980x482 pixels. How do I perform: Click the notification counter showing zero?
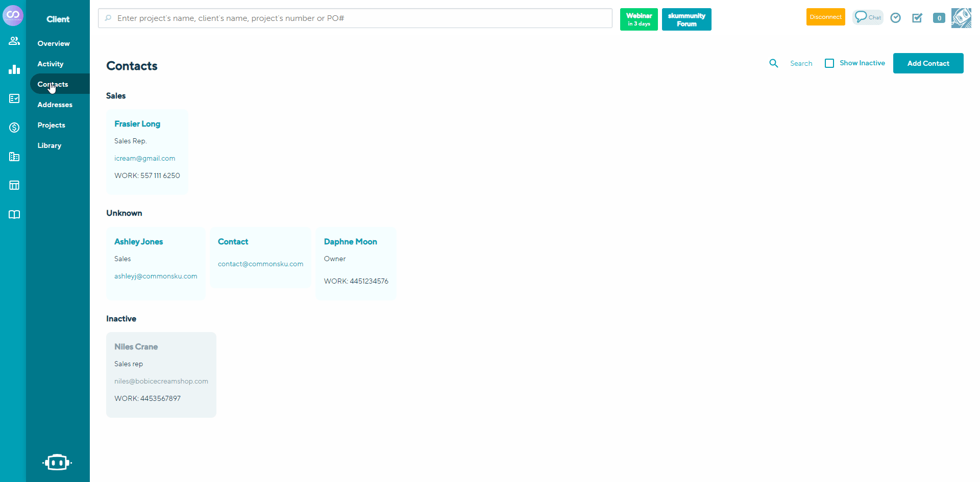[939, 18]
